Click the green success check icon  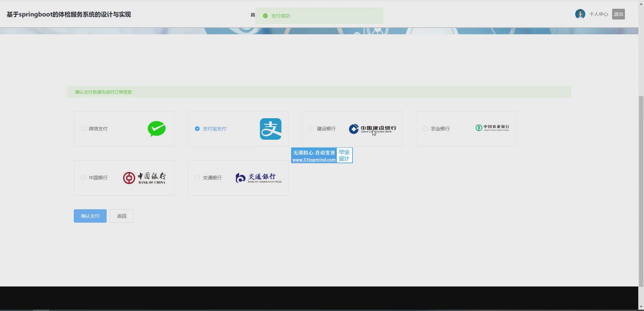pos(265,16)
